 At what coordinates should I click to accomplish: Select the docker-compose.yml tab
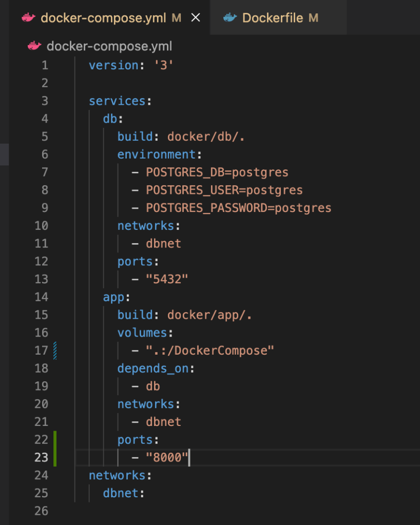(x=103, y=18)
